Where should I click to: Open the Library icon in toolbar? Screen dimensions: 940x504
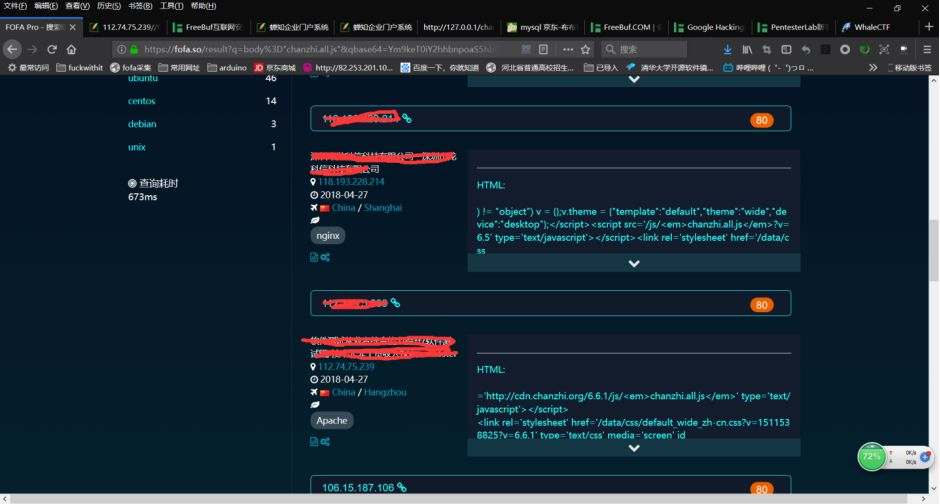point(747,49)
